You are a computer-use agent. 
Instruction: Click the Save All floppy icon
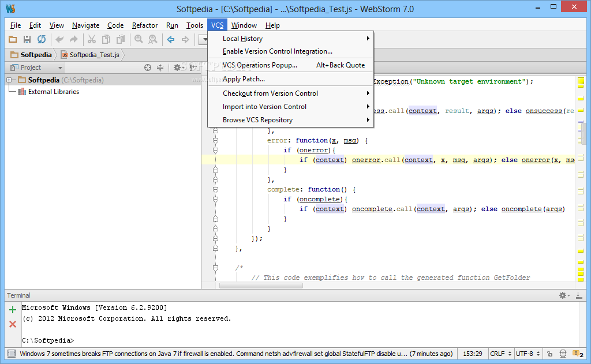tap(27, 39)
